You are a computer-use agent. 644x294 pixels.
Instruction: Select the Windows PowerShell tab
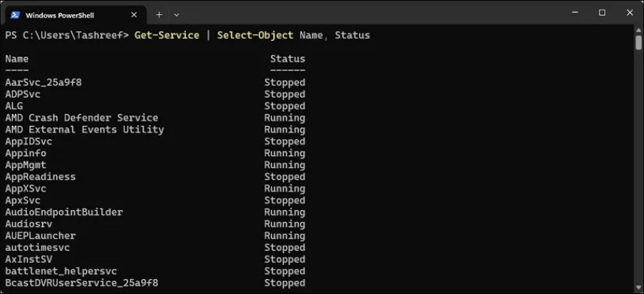point(75,16)
